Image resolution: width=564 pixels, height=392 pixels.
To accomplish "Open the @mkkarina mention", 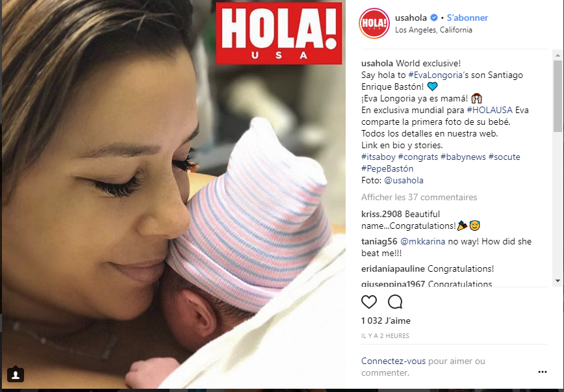I will click(422, 242).
